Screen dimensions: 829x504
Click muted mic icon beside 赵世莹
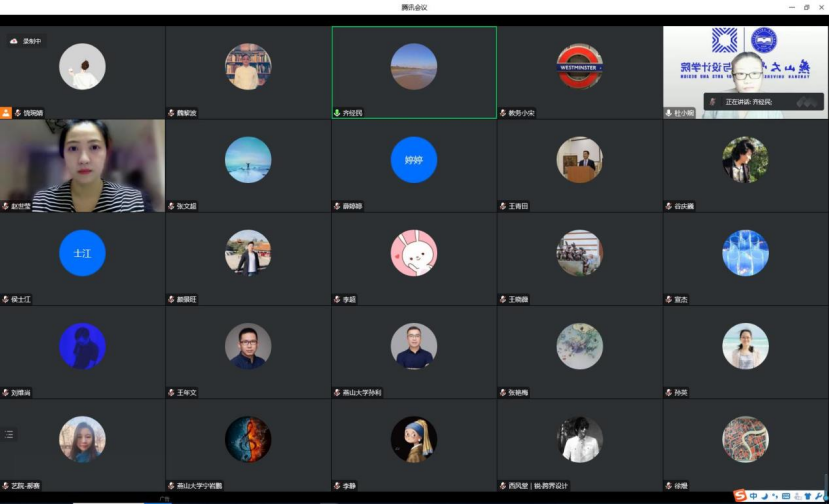point(5,206)
